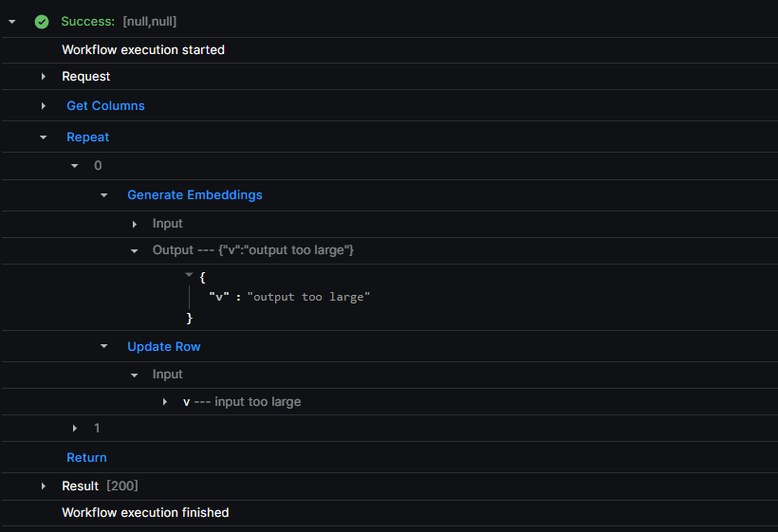Collapse the Update Row Input arrow
This screenshot has height=532, width=778.
(134, 376)
